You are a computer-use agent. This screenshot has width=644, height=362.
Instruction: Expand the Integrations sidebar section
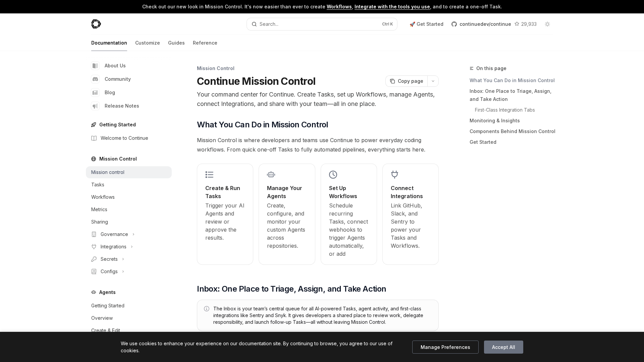[113, 247]
